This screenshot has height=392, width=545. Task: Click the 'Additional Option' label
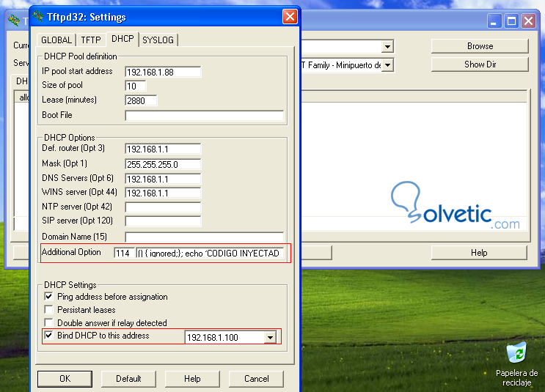pyautogui.click(x=71, y=252)
